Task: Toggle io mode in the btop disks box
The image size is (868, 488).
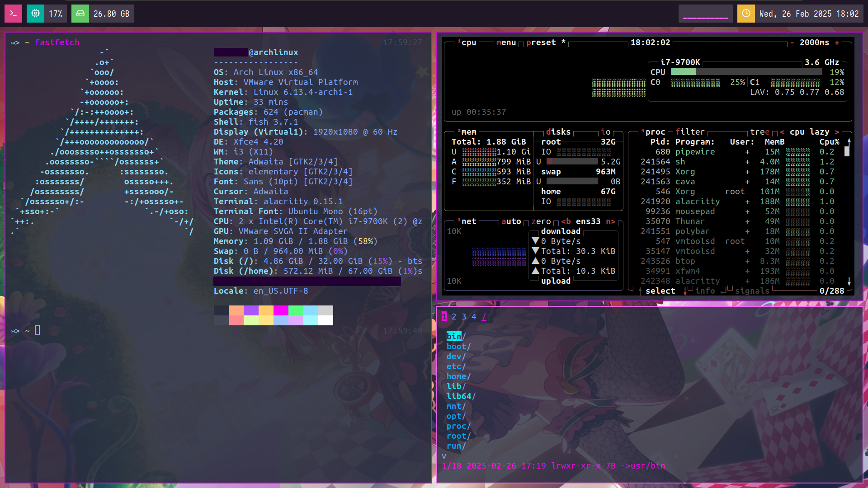Action: click(x=606, y=132)
